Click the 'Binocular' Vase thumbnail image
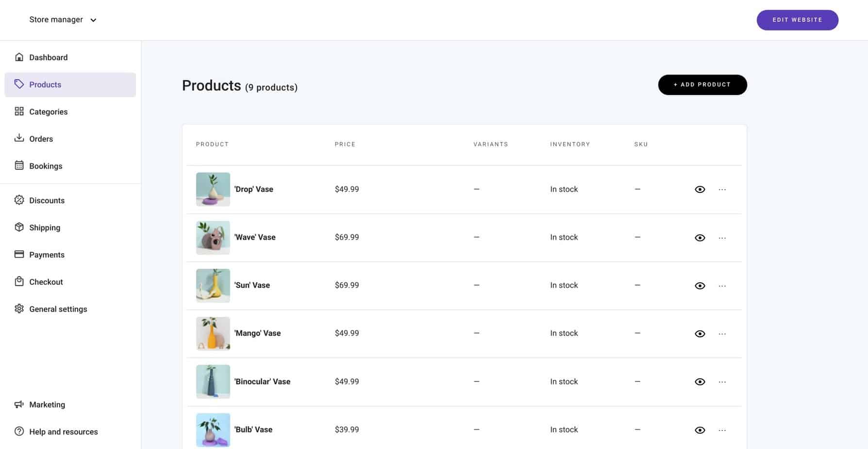This screenshot has width=868, height=449. click(x=213, y=382)
